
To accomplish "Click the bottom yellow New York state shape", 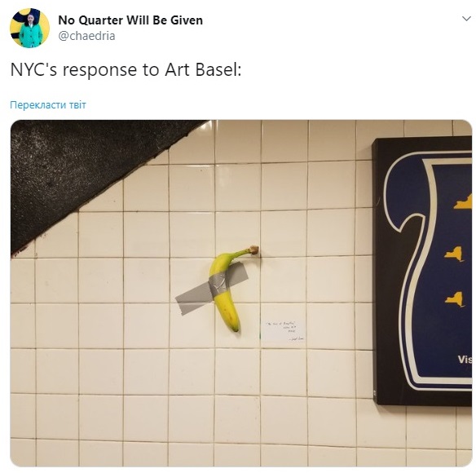I will 455,299.
